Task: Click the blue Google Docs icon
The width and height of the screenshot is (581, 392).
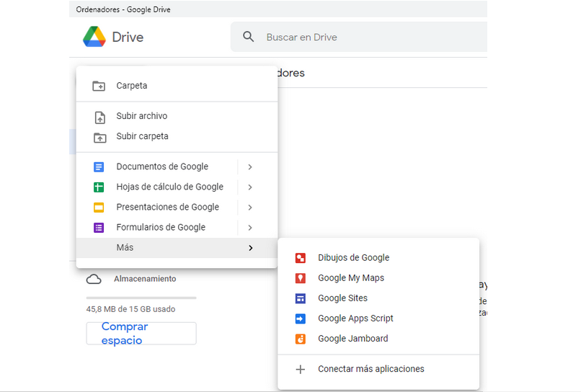Action: (99, 167)
